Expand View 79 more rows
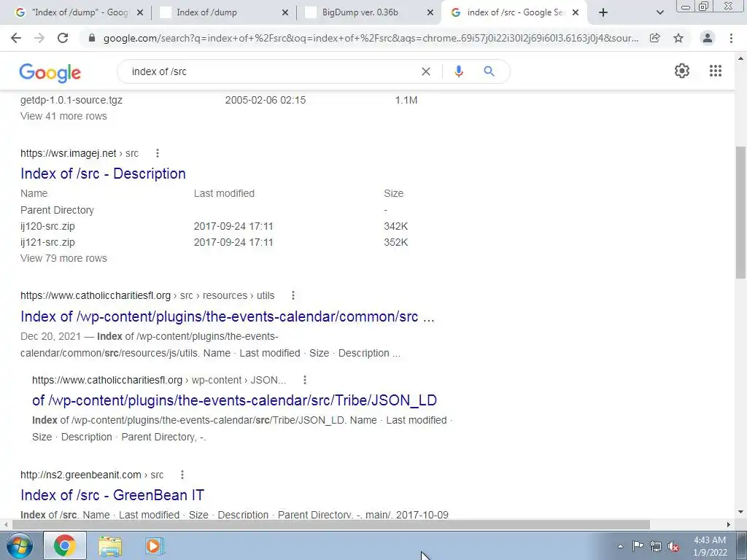The width and height of the screenshot is (747, 560). point(63,258)
